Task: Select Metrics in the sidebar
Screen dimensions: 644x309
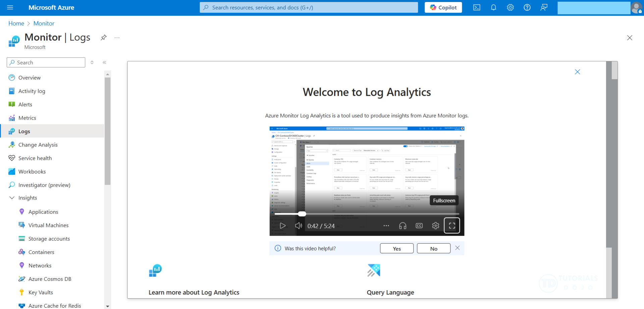Action: click(x=27, y=118)
